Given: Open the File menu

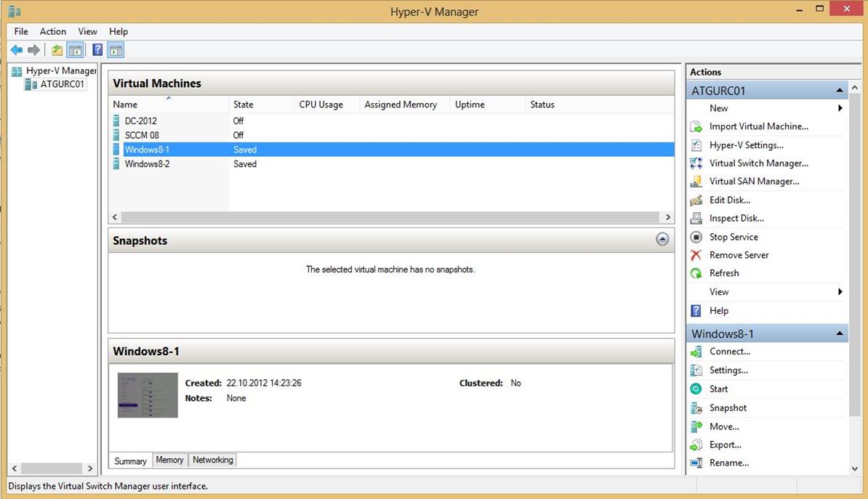Looking at the screenshot, I should click(x=21, y=31).
